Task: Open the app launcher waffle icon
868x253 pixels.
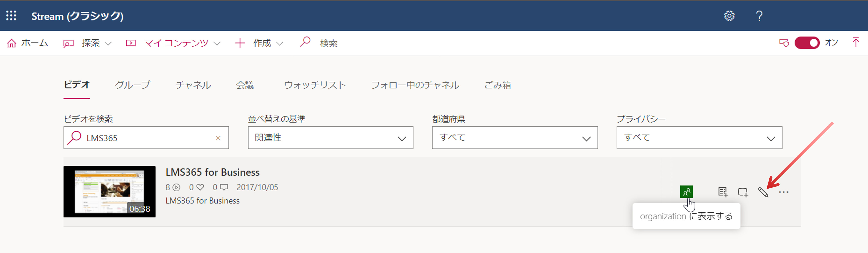Action: coord(11,16)
